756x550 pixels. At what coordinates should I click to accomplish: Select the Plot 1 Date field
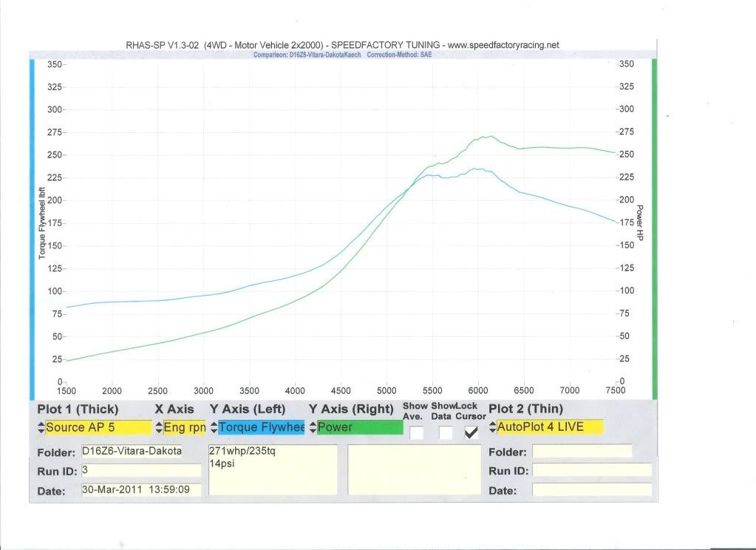point(140,489)
